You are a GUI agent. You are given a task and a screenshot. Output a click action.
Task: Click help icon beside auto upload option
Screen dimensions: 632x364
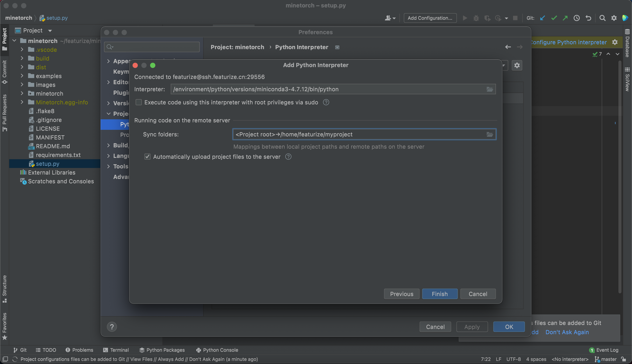tap(288, 157)
